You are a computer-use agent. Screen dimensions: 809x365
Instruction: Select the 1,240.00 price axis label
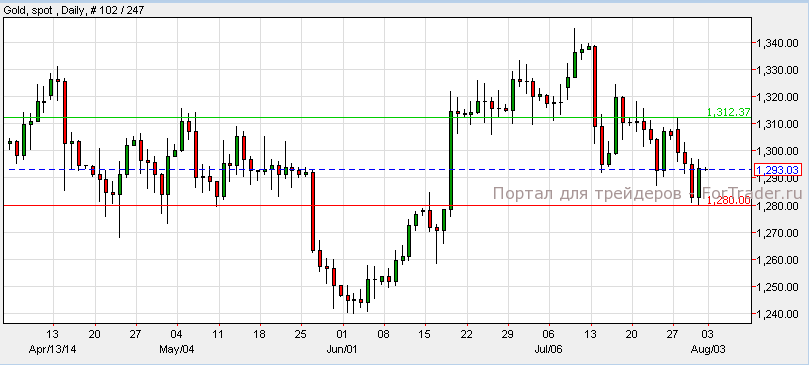point(777,314)
